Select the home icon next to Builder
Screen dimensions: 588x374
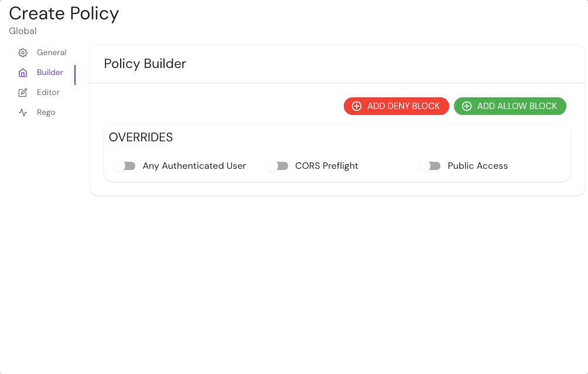(23, 72)
